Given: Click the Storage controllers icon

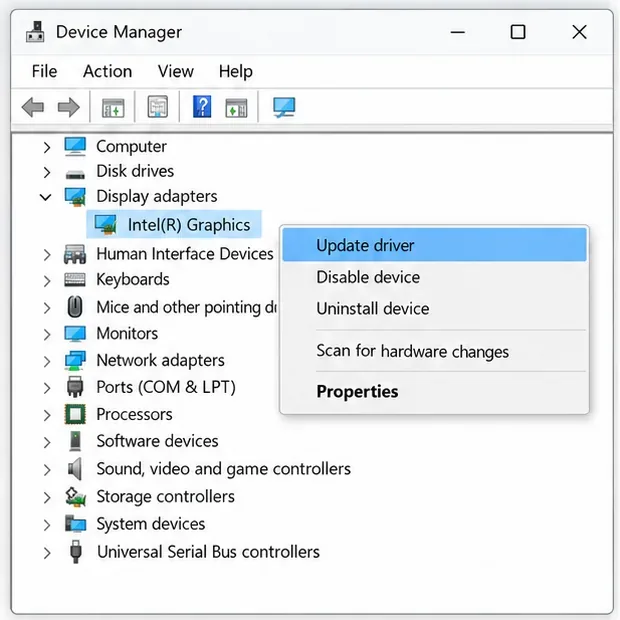Looking at the screenshot, I should coord(75,496).
